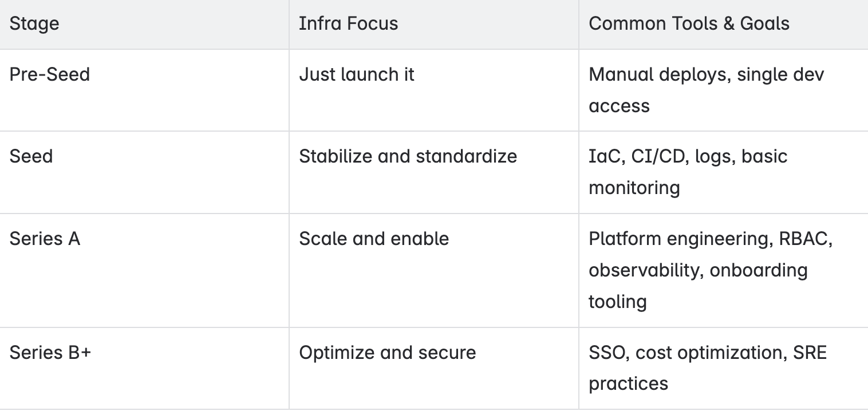Click 'SSO, cost optimization, SRE' text
Screen dimensions: 868x411
click(x=708, y=353)
